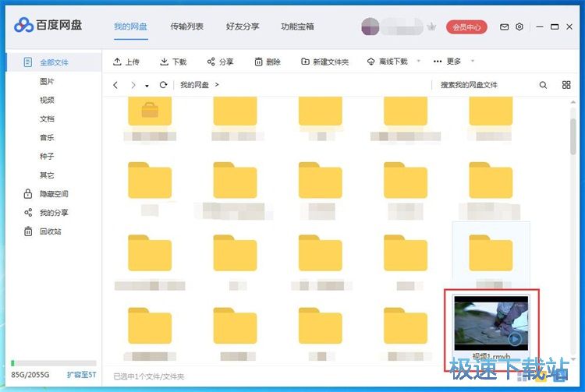This screenshot has width=585, height=392.
Task: Switch to the 传输列表 tab
Action: [x=187, y=26]
